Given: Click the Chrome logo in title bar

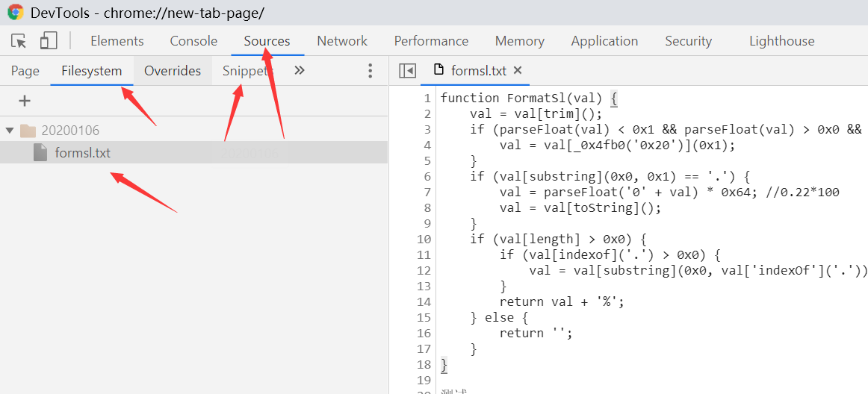Looking at the screenshot, I should coord(16,12).
